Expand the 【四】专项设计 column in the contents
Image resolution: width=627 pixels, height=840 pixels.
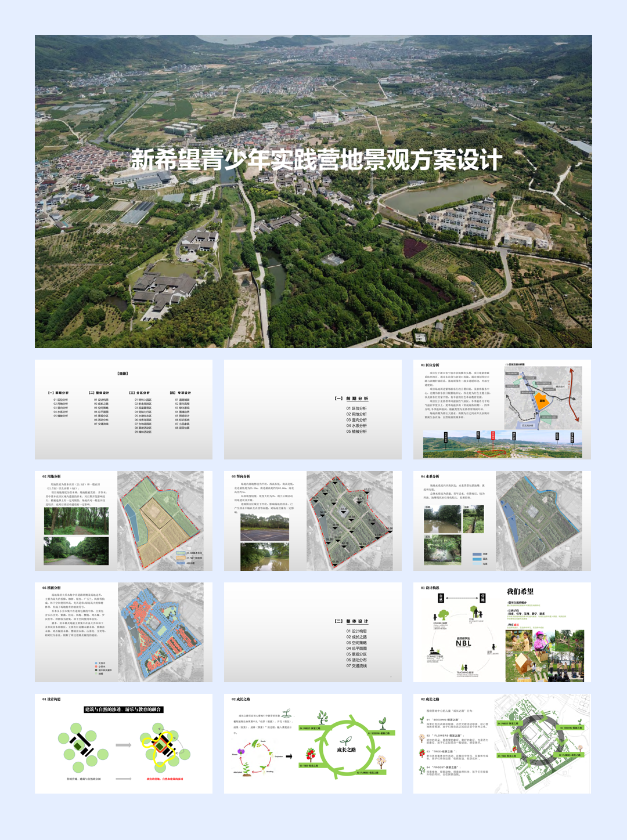[181, 393]
